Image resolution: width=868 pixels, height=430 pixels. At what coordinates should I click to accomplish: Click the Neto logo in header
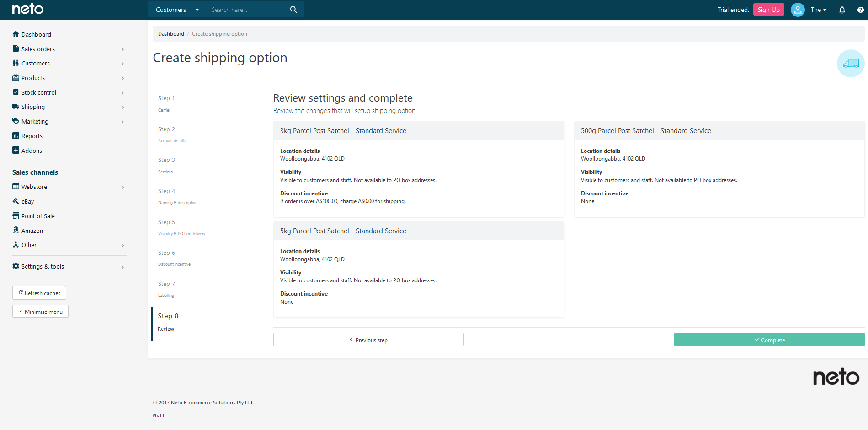pos(27,9)
